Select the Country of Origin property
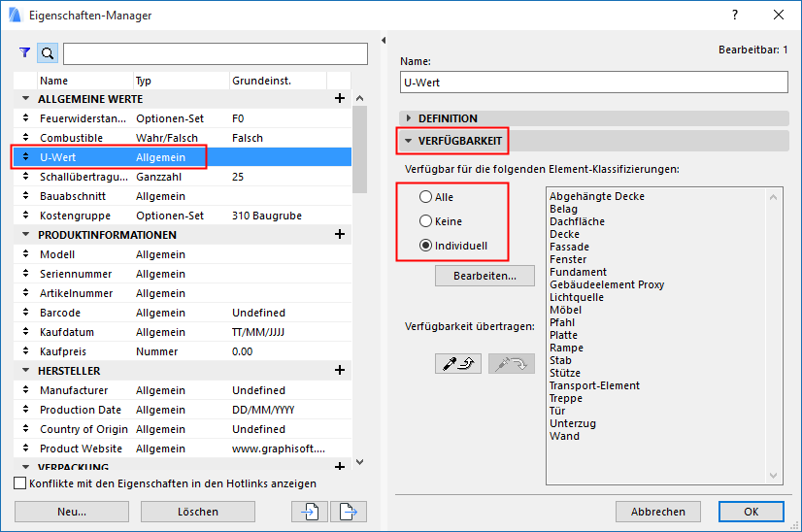 point(183,429)
